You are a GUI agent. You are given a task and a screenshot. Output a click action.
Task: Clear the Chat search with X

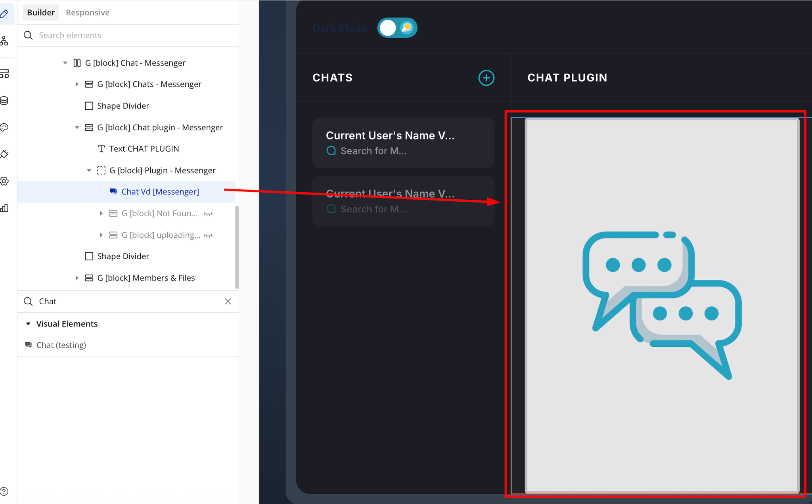click(228, 302)
